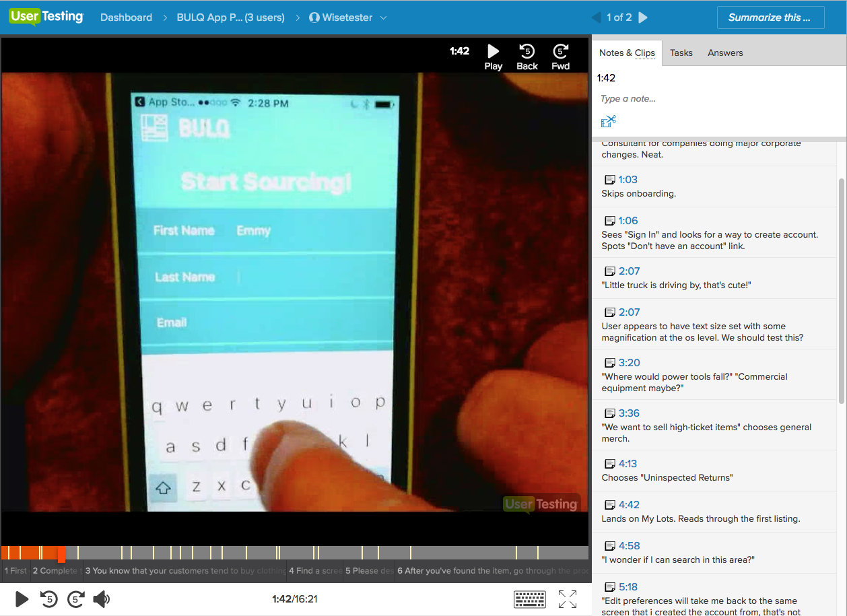Click the orange playhead on the video timeline
The image size is (847, 616).
tap(61, 553)
